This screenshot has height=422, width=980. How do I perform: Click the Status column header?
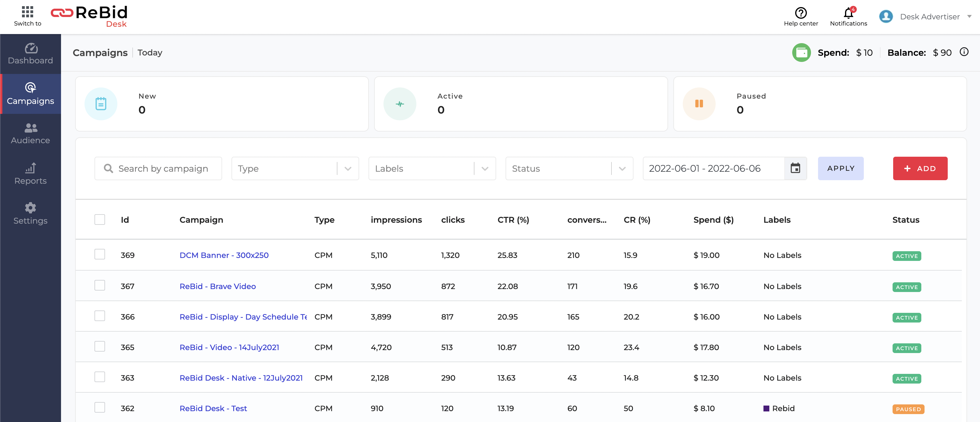(905, 220)
